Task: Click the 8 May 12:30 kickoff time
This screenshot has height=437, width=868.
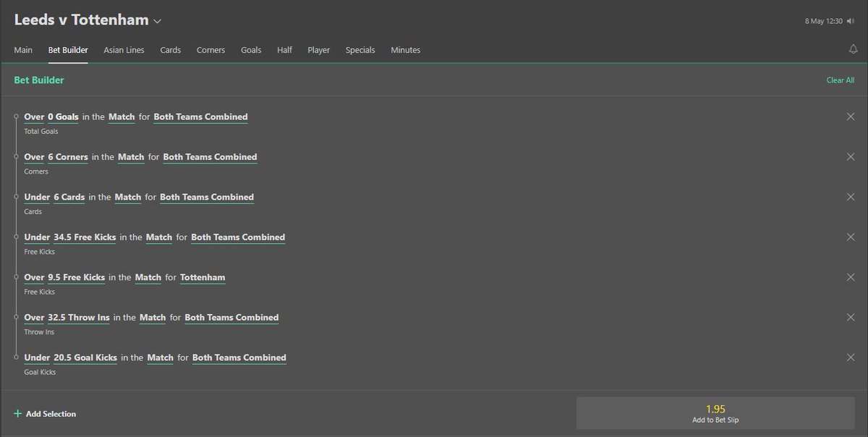Action: pos(823,21)
